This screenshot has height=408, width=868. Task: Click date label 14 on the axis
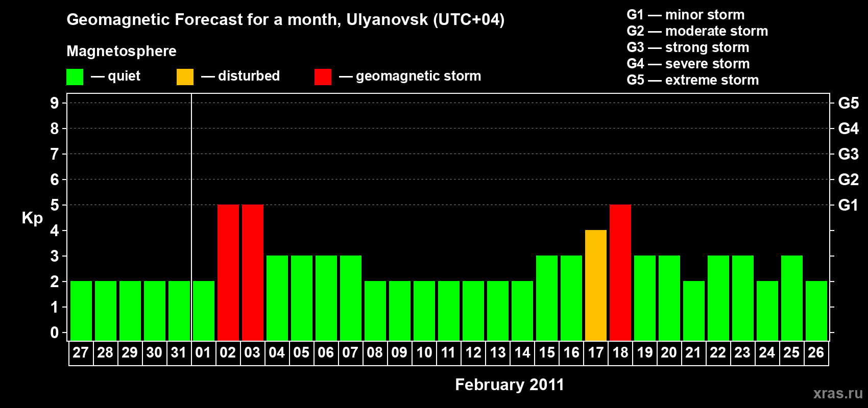click(x=522, y=353)
